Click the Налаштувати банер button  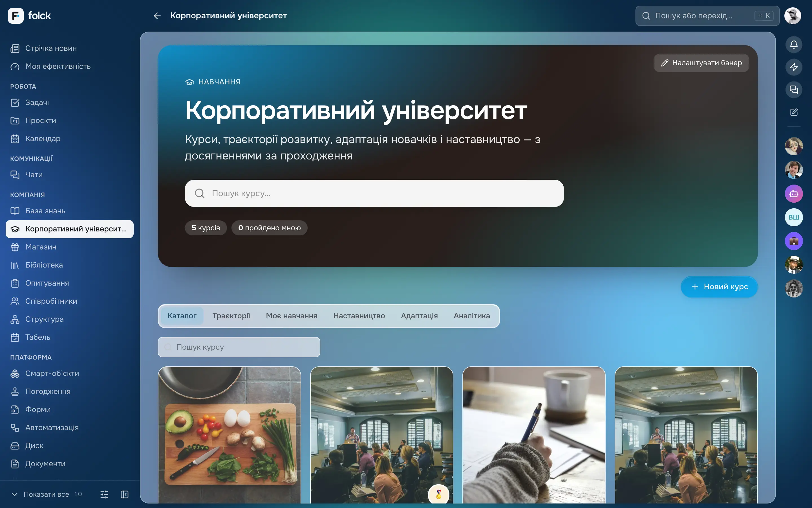point(701,63)
